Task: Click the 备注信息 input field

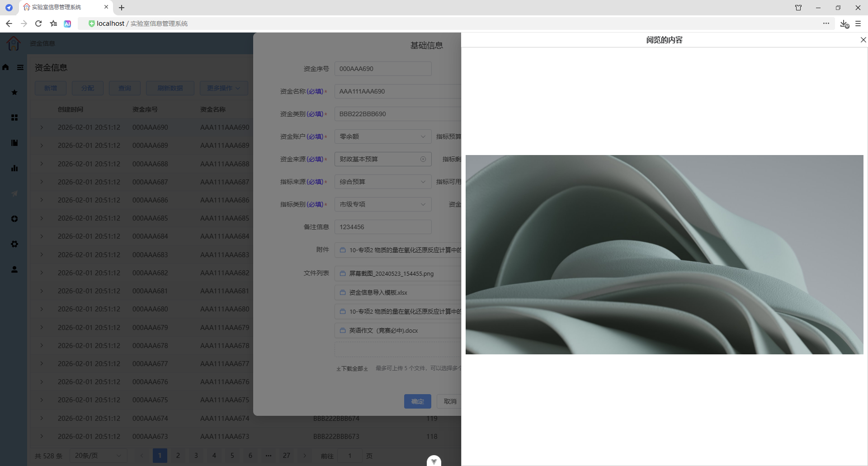Action: (x=383, y=227)
